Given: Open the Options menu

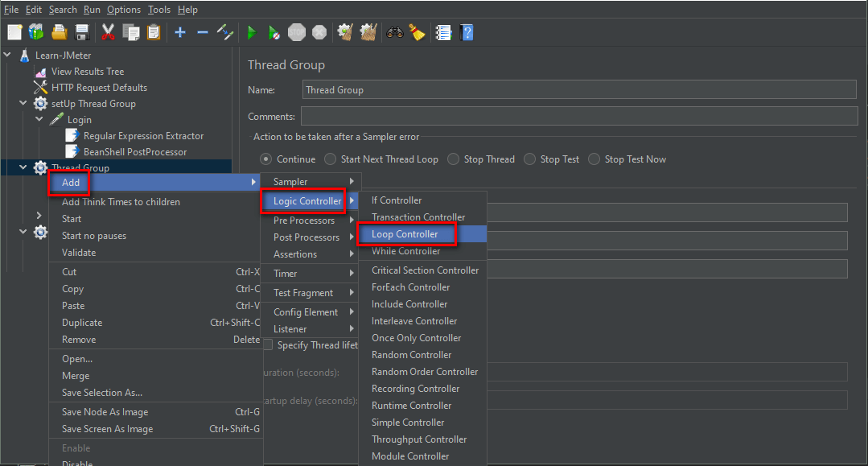Looking at the screenshot, I should (124, 10).
